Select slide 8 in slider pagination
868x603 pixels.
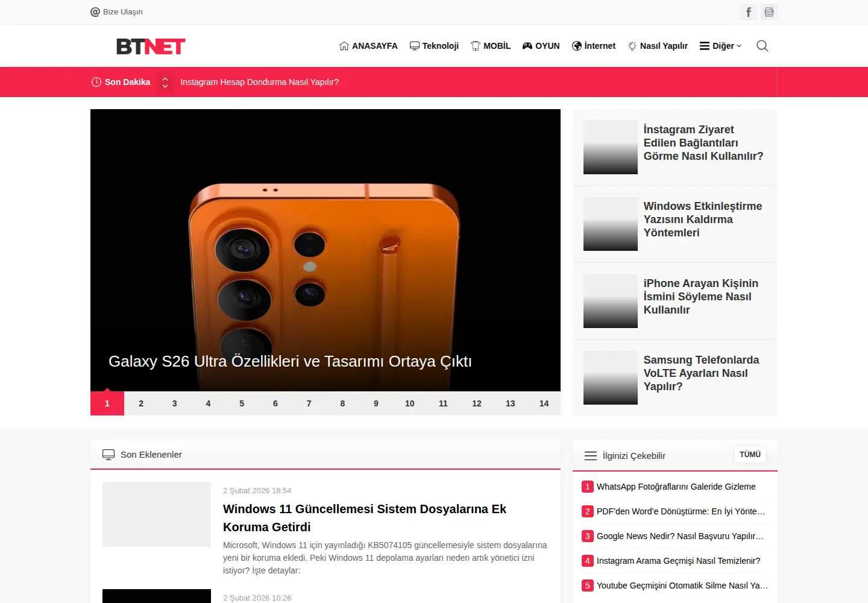coord(342,403)
